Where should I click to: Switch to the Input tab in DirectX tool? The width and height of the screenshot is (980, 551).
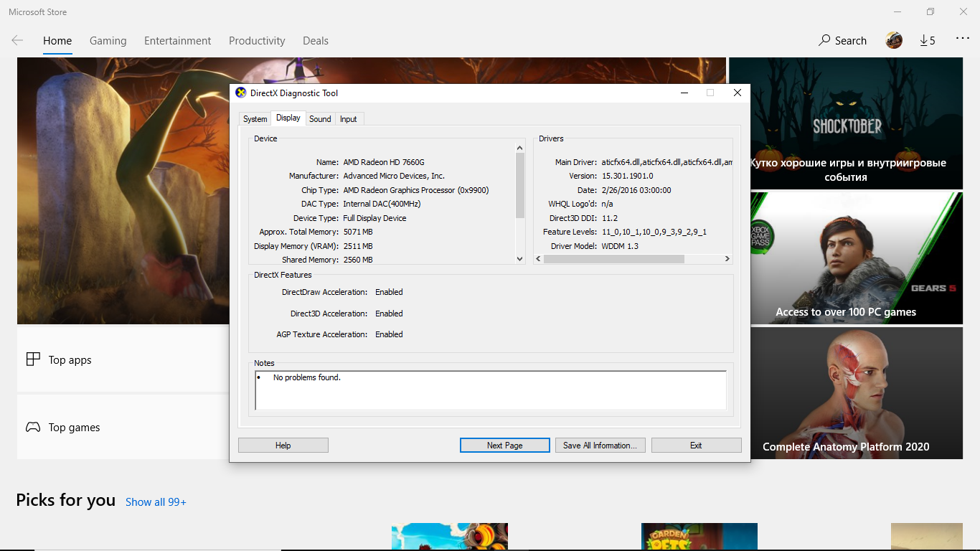tap(349, 119)
